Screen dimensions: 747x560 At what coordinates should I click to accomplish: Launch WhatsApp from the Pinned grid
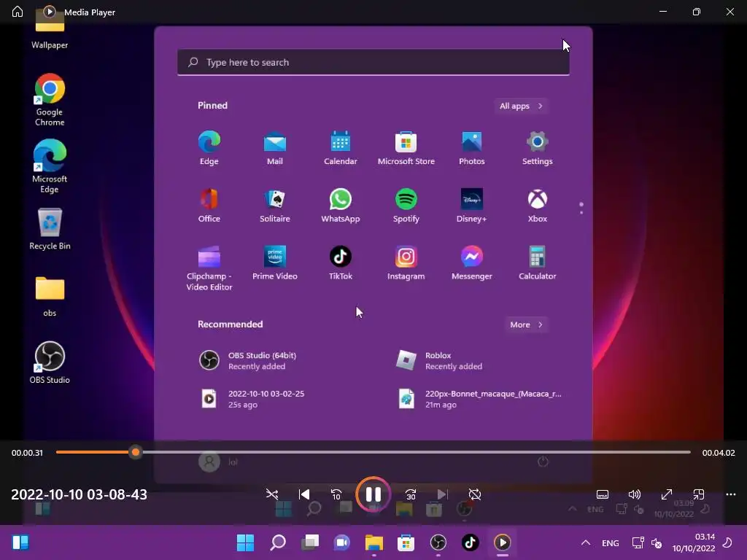[341, 205]
